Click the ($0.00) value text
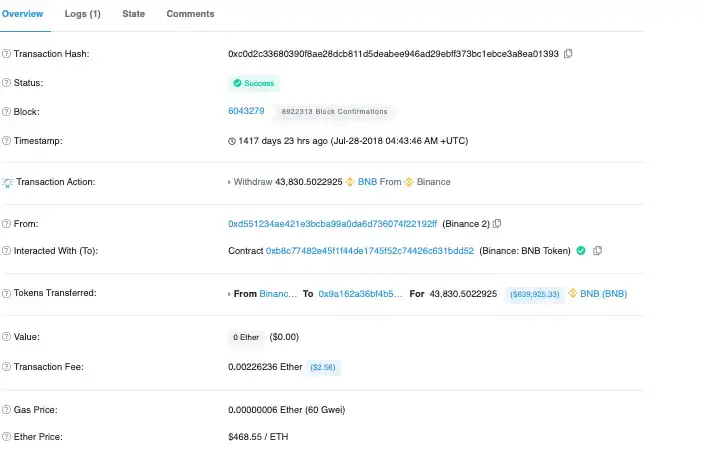The image size is (703, 471). 284,337
